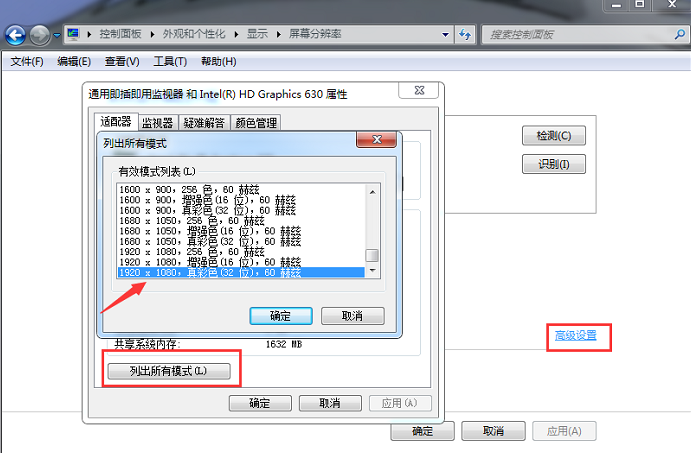Screen dimensions: 691x453
Task: Open the 文件(F) menu
Action: (27, 62)
